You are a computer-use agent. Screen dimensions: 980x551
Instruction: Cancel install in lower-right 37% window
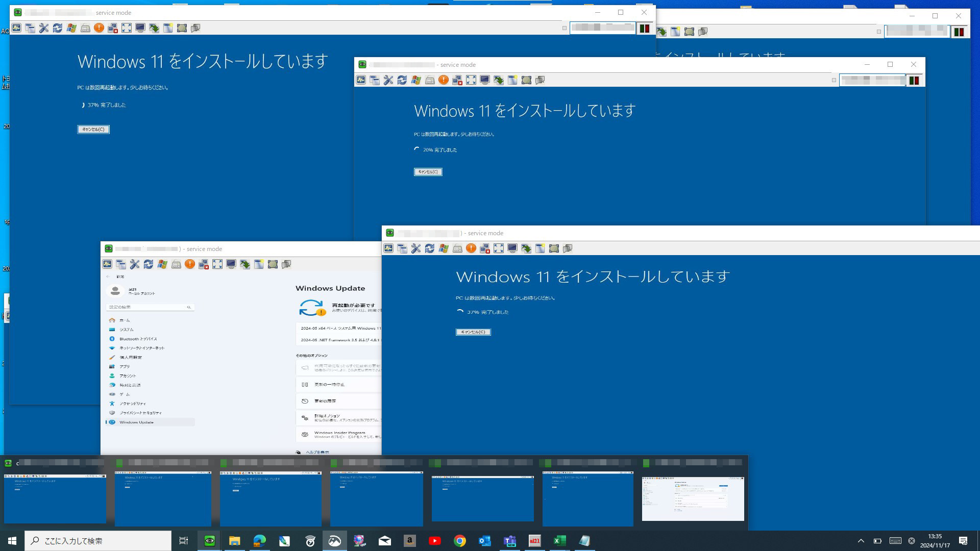point(473,332)
